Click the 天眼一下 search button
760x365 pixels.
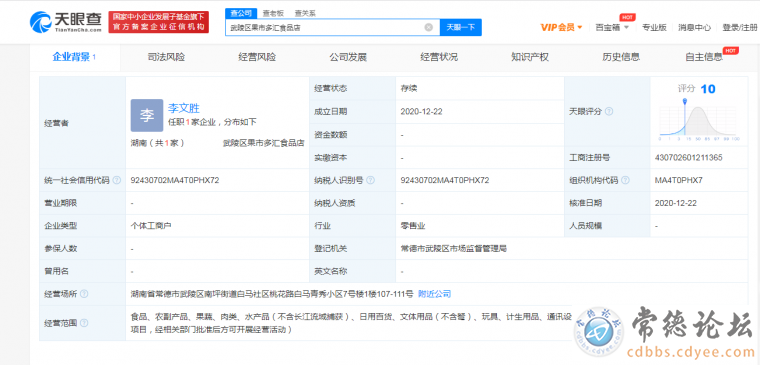[460, 28]
